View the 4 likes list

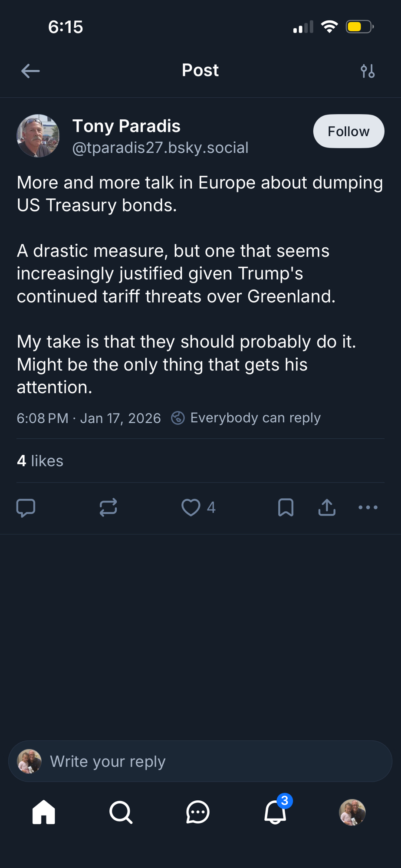[x=40, y=461]
